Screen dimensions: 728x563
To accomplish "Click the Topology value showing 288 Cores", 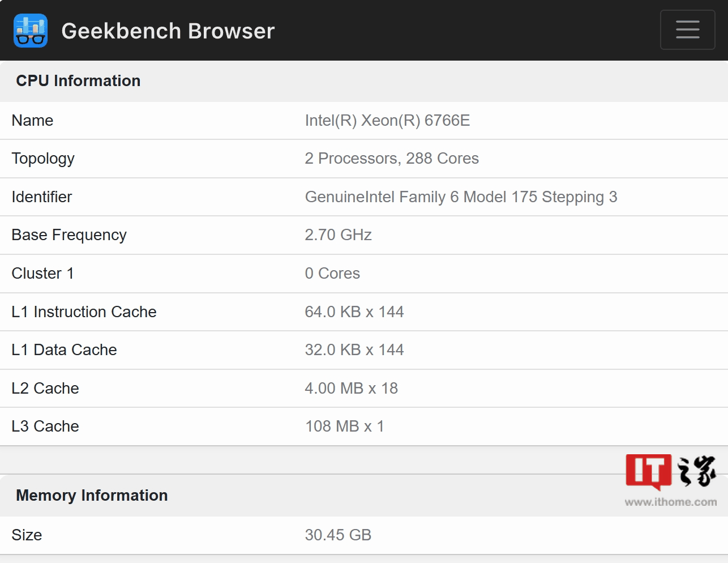I will click(x=392, y=159).
